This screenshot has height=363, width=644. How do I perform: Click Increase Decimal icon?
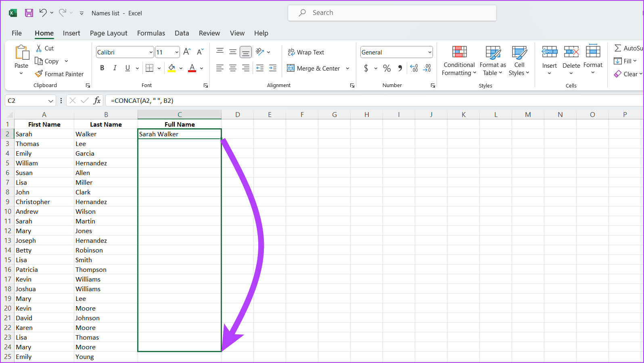pos(414,68)
